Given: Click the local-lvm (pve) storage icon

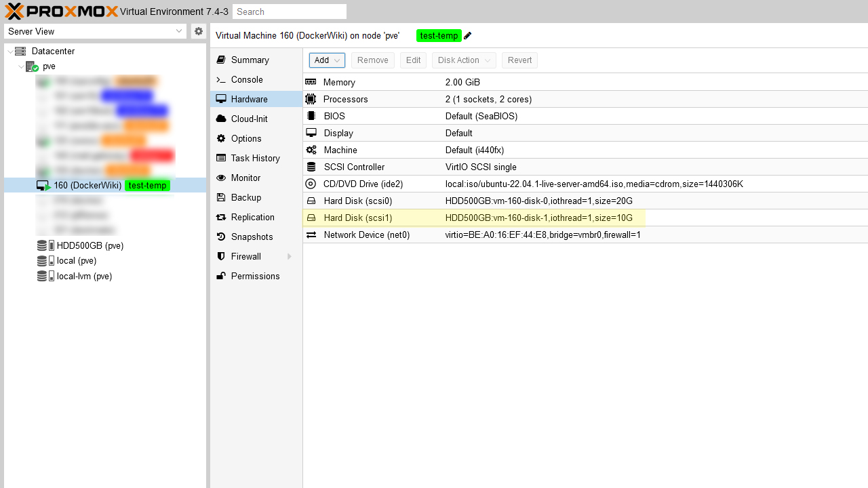Looking at the screenshot, I should (x=45, y=277).
